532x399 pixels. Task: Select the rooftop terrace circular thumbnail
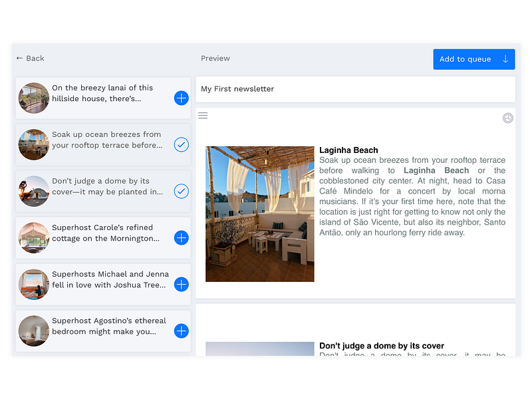point(34,144)
